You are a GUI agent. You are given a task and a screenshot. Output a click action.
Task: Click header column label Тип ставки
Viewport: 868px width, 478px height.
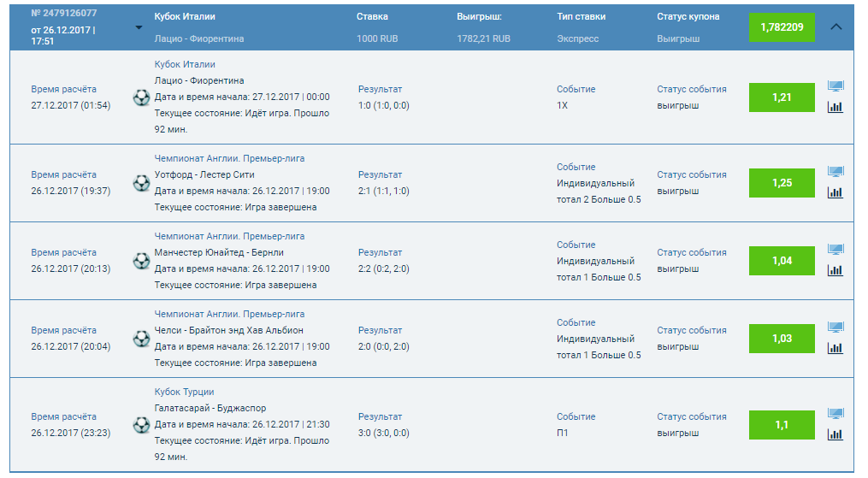582,16
